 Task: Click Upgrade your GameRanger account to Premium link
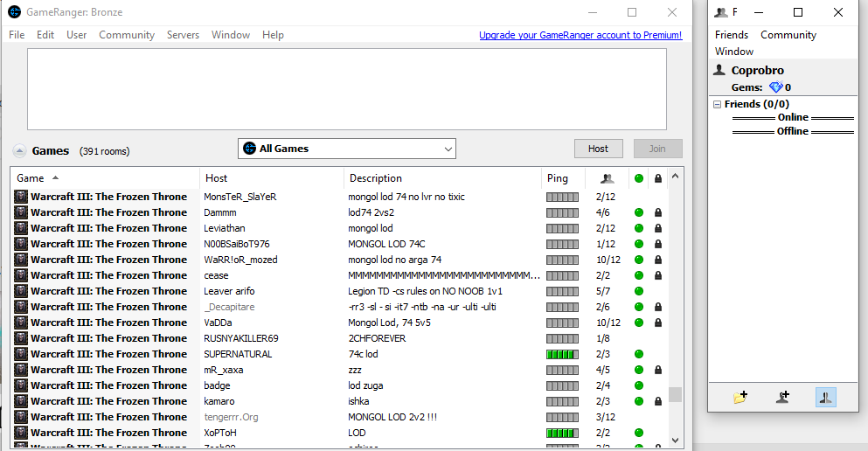(x=580, y=35)
